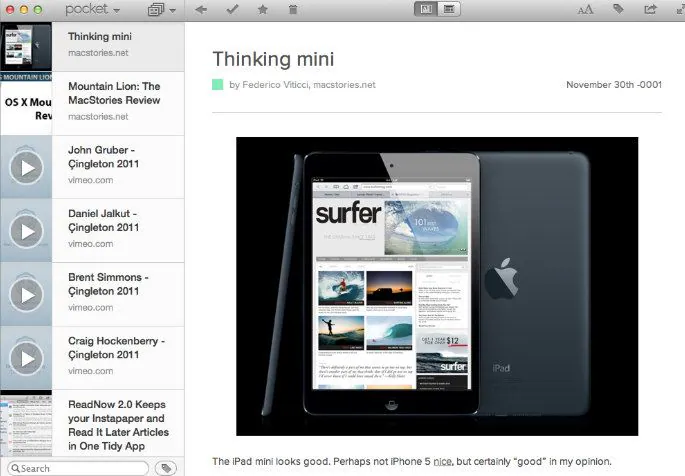Go back with the arrow icon

pyautogui.click(x=201, y=9)
